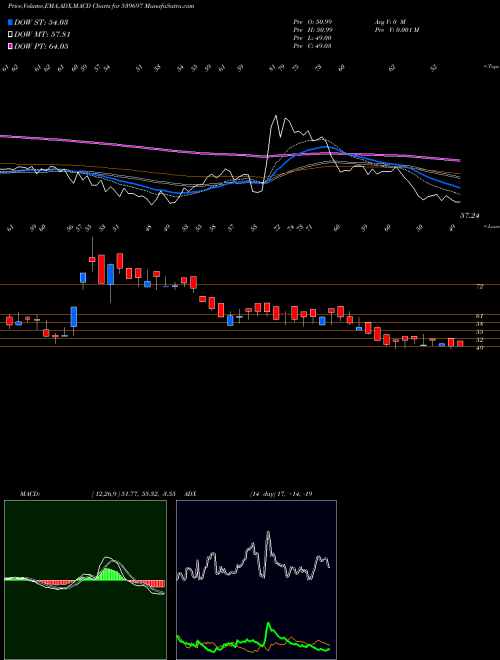Click the 57.24 EMA end value
The height and width of the screenshot is (660, 500).
pos(470,216)
